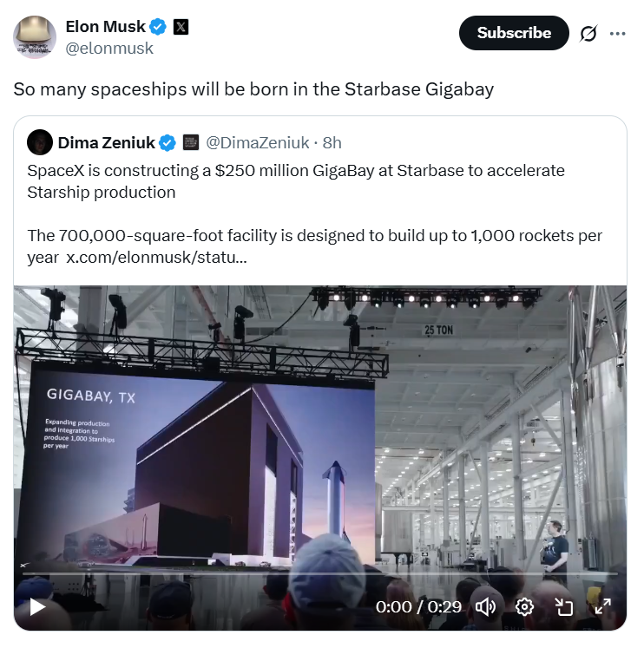
Task: Open the three-dot More menu
Action: tap(618, 33)
